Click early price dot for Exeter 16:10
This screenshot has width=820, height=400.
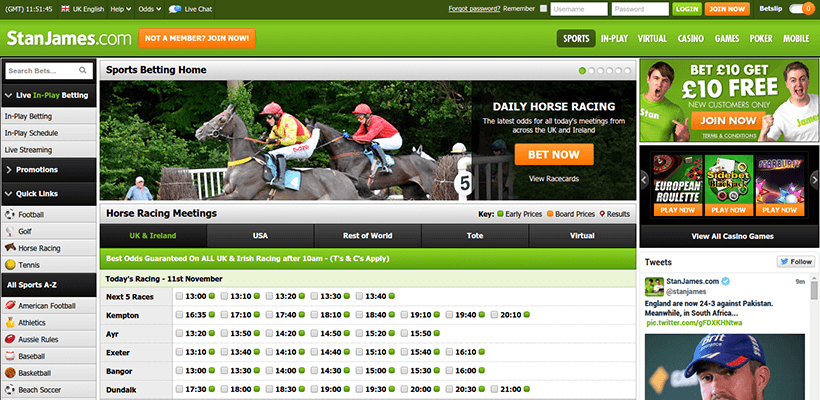[482, 352]
